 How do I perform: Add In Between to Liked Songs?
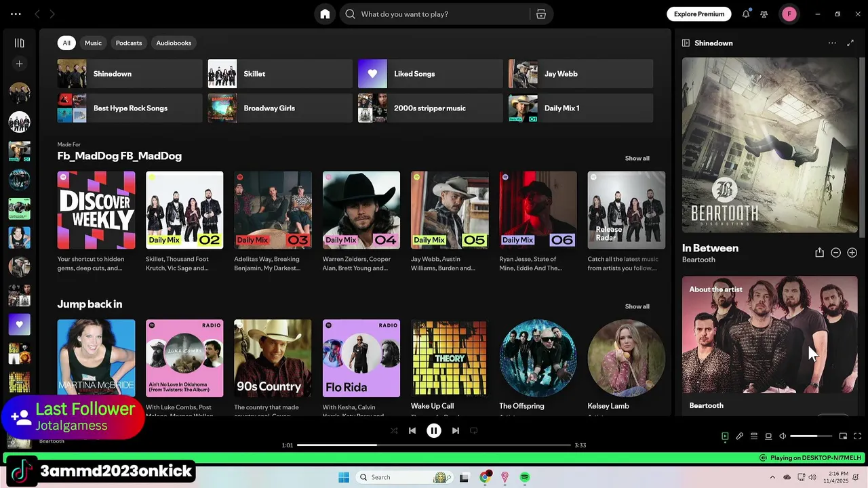852,252
